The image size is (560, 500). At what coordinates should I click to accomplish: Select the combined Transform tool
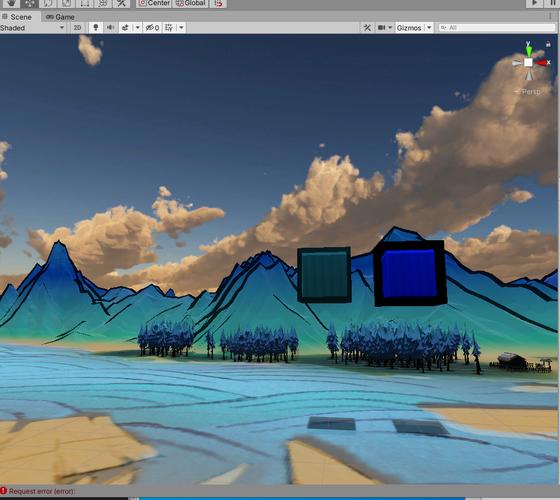pos(103,3)
